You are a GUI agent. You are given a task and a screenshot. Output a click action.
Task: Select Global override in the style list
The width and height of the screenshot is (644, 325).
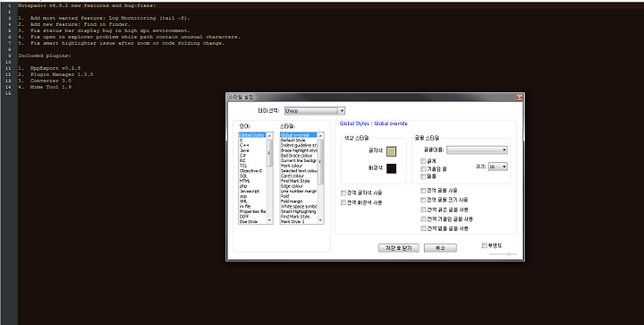coord(299,135)
